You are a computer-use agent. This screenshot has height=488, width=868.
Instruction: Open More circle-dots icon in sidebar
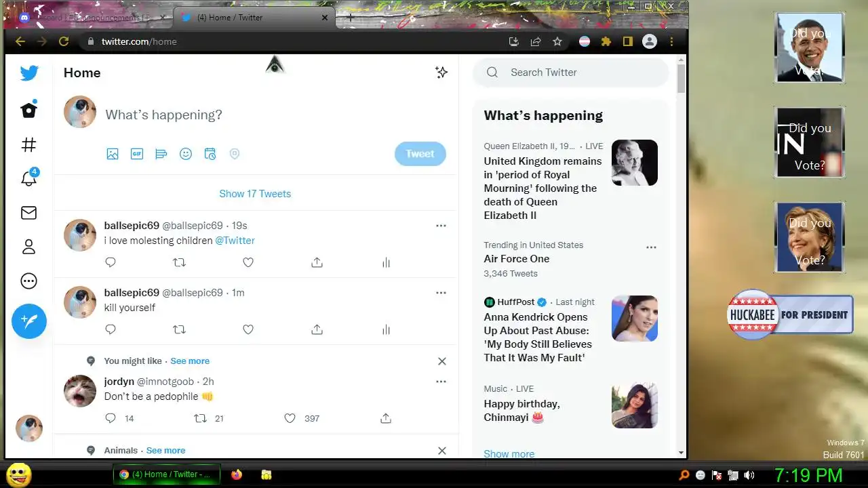pos(29,281)
